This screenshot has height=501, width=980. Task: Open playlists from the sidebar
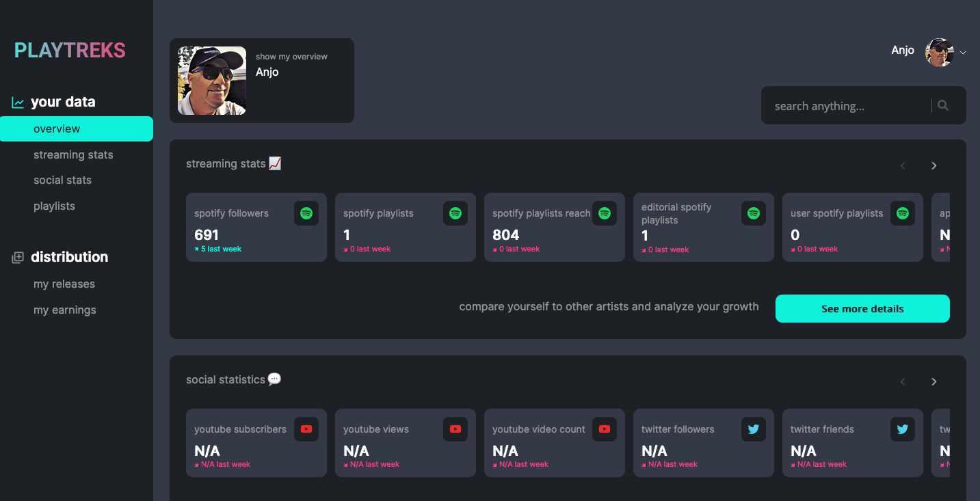click(54, 206)
